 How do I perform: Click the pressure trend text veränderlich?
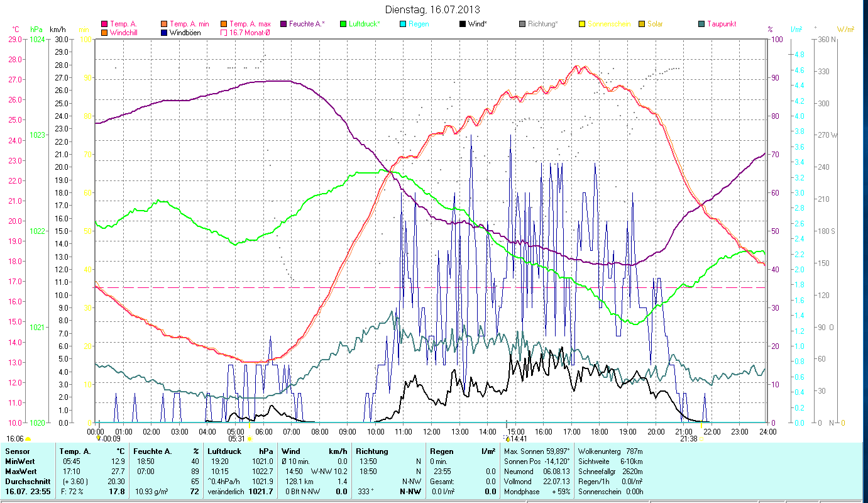tap(226, 492)
